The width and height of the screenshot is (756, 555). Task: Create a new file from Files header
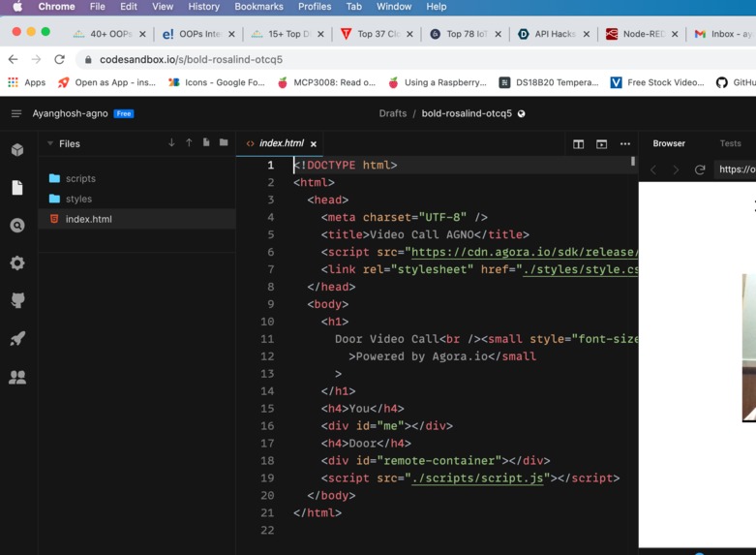pyautogui.click(x=206, y=141)
